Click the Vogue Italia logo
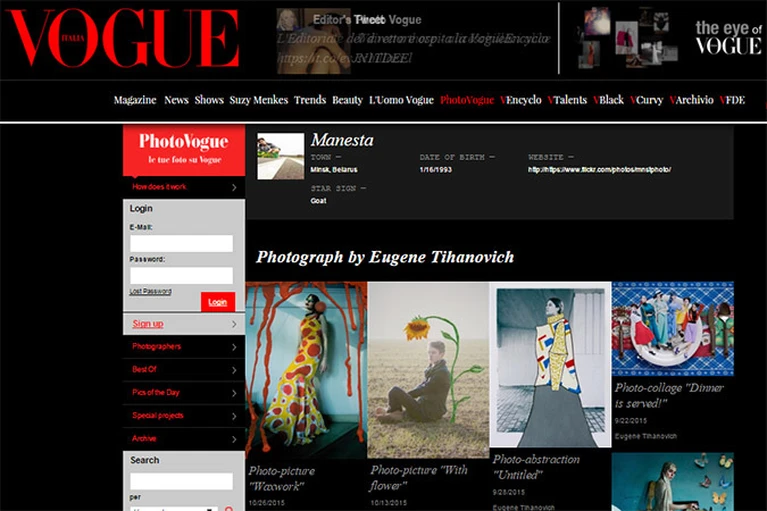 tap(123, 38)
